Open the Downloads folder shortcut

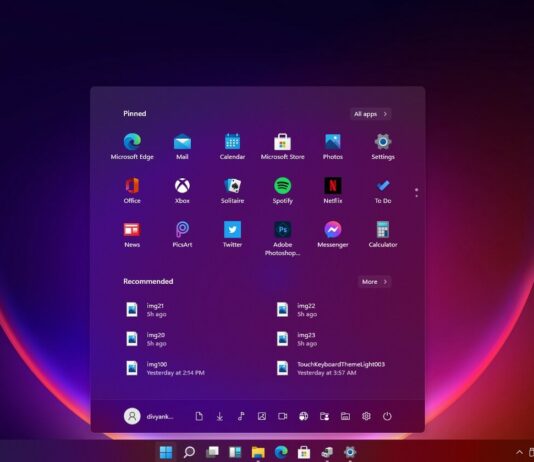point(220,416)
